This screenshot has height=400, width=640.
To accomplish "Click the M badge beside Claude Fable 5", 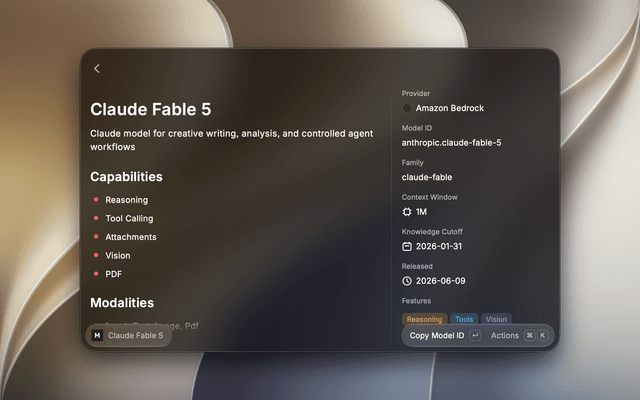I will click(97, 336).
